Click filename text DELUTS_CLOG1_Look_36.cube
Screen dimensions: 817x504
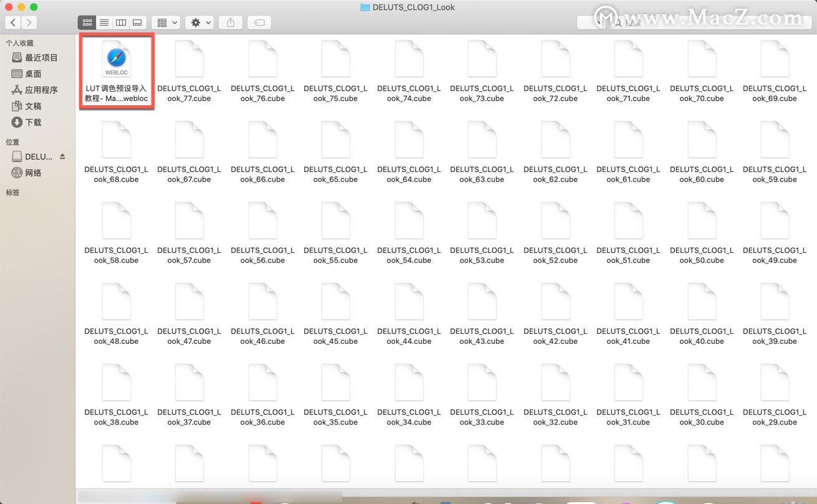point(263,417)
